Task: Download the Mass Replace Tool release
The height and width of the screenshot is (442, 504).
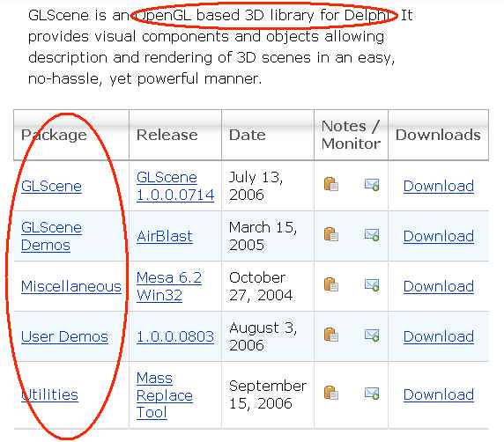Action: click(439, 394)
